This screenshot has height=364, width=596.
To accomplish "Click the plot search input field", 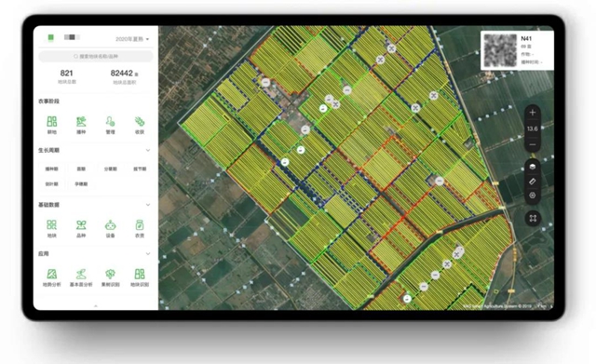I will point(96,56).
